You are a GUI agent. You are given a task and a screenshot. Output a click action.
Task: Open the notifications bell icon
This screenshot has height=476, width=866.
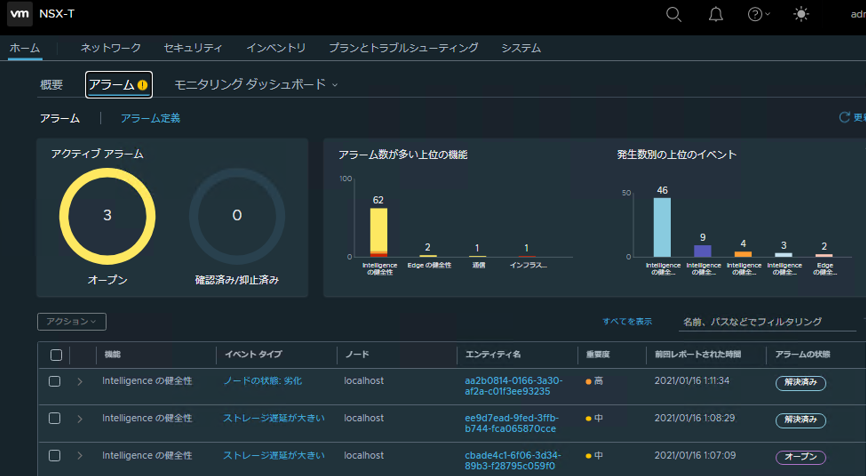pyautogui.click(x=716, y=14)
